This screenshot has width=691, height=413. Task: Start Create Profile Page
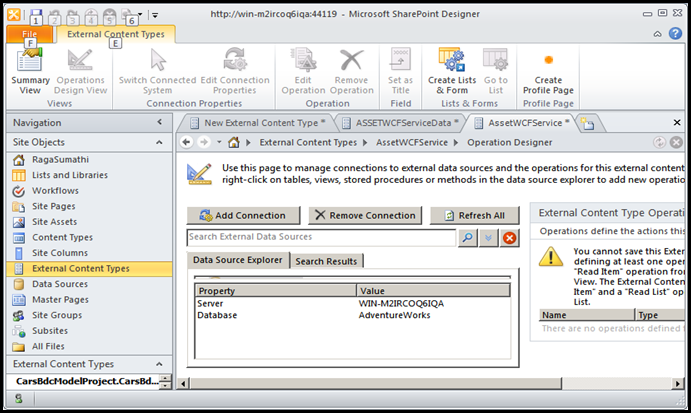coord(548,72)
